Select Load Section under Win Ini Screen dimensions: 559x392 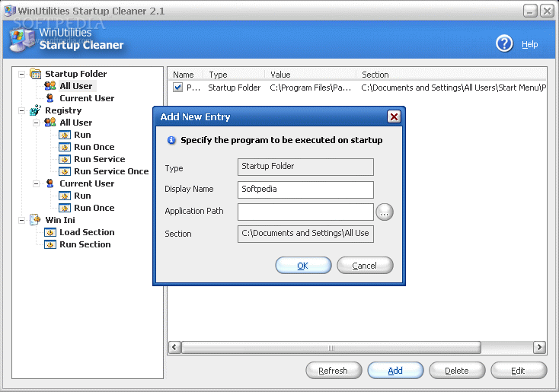87,232
